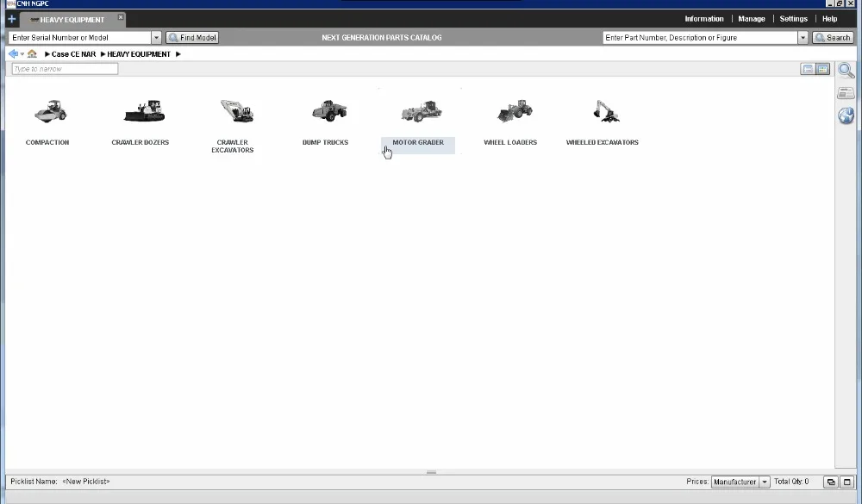Open the Information menu
Image resolution: width=862 pixels, height=504 pixels.
tap(703, 19)
